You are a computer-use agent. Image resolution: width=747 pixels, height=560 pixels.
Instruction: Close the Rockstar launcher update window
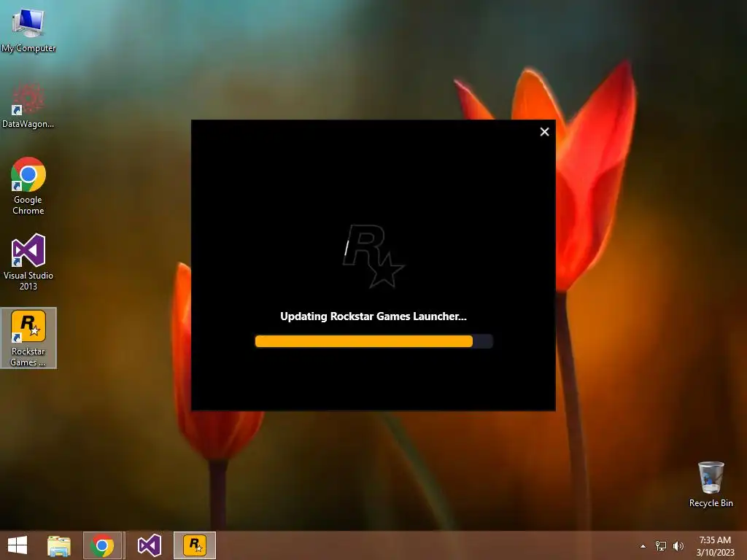[x=544, y=132]
